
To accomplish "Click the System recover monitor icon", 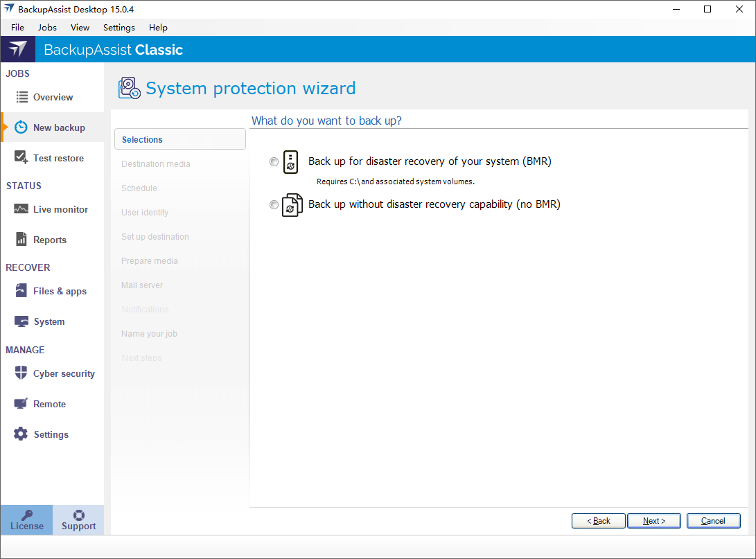I will (x=21, y=321).
